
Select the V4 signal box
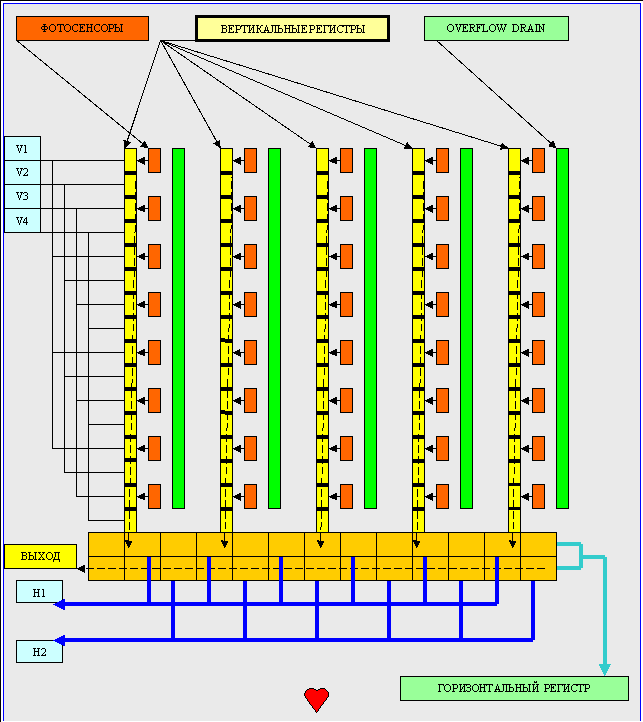(22, 220)
